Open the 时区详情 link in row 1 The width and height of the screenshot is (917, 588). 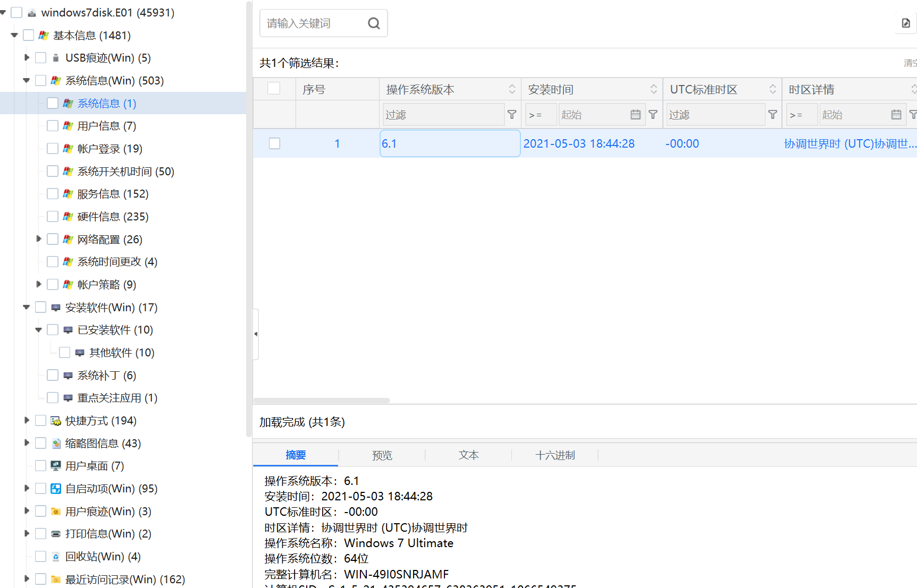[850, 143]
